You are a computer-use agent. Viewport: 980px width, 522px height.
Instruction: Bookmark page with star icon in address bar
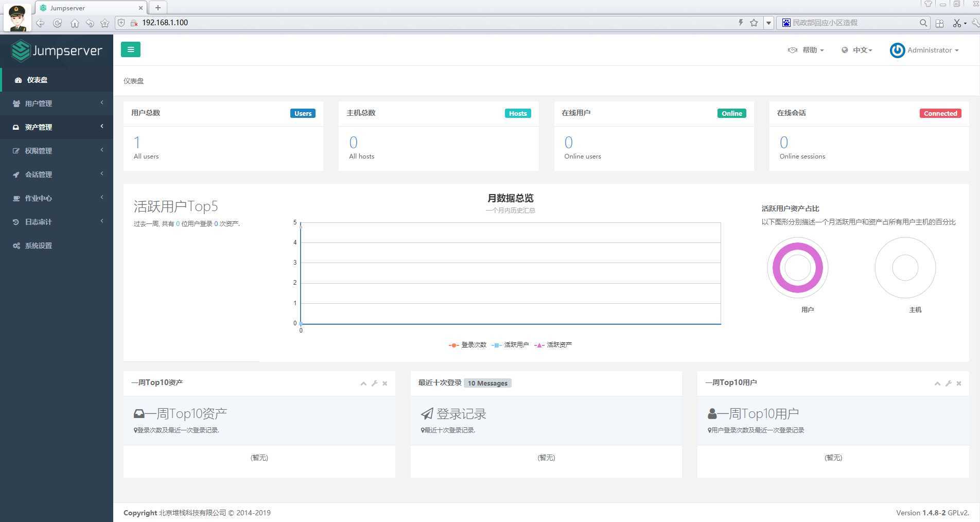tap(754, 23)
